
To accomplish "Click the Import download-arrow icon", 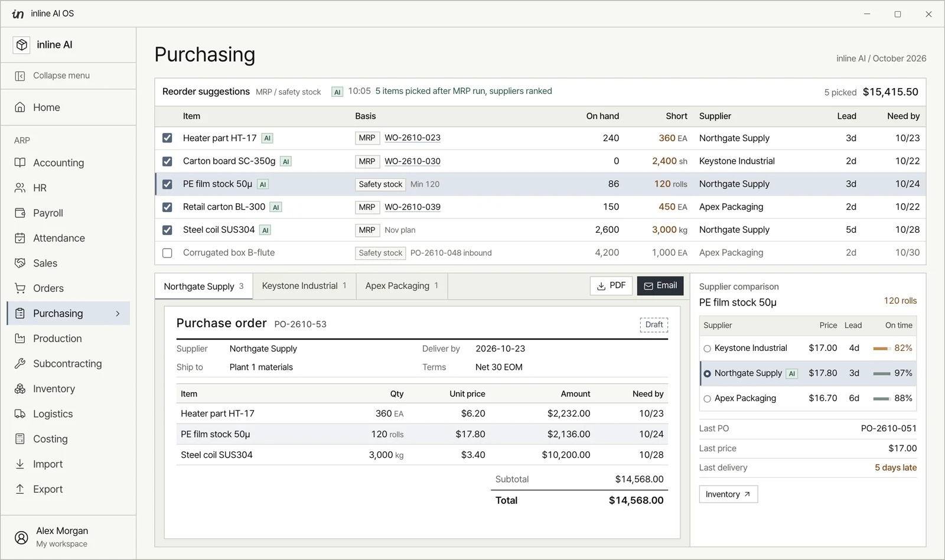I will (20, 464).
